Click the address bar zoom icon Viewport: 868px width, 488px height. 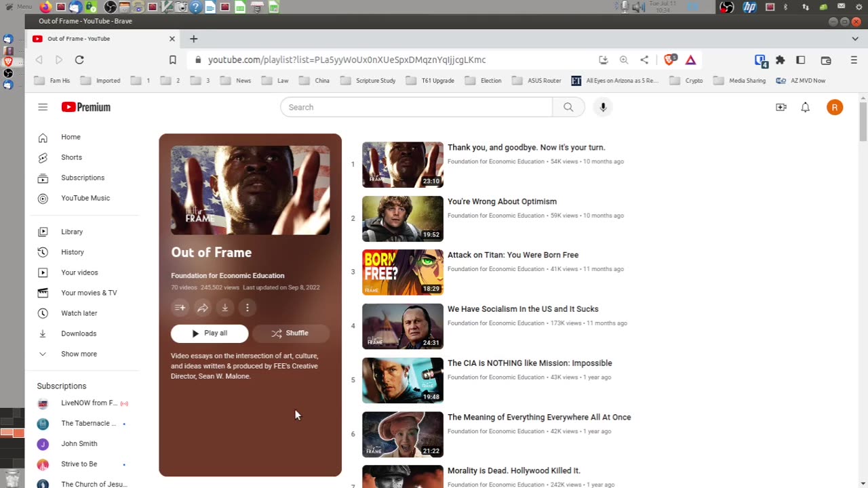tap(624, 60)
